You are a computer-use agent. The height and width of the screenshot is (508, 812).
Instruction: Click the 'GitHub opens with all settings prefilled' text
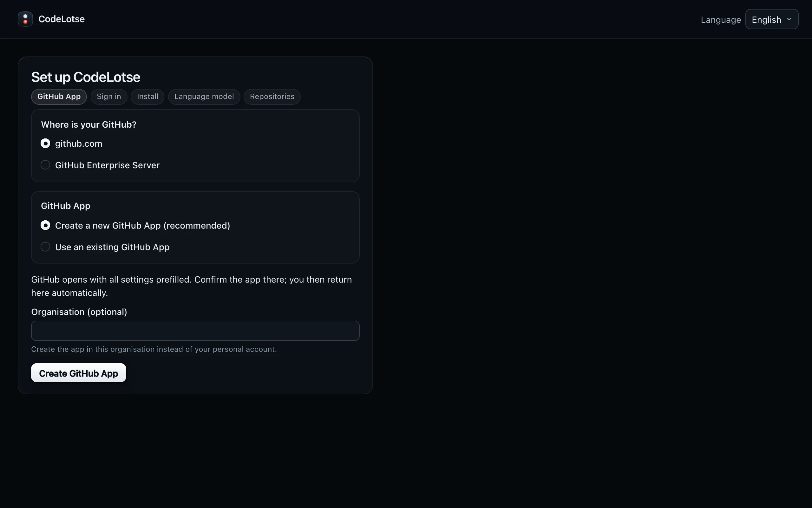(192, 286)
